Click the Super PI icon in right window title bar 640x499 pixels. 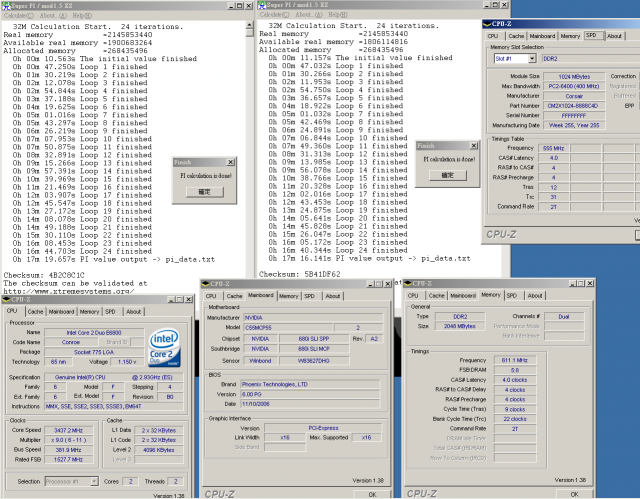[x=262, y=5]
